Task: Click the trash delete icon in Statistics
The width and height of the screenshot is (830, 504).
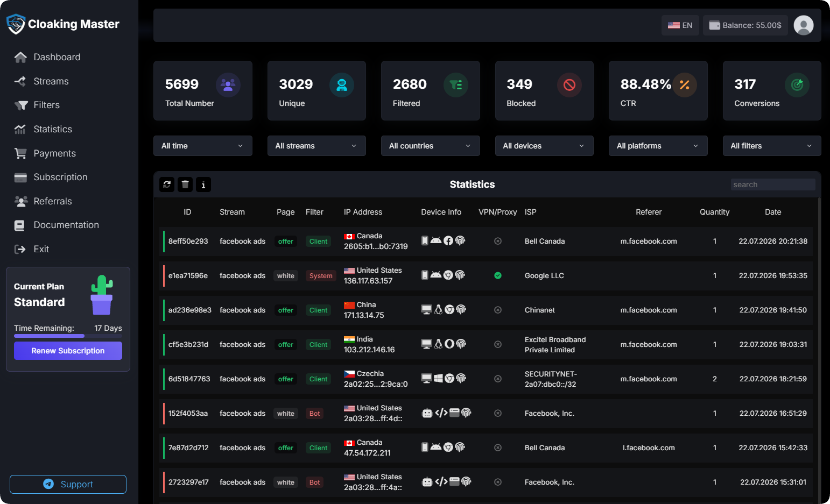Action: [x=185, y=184]
